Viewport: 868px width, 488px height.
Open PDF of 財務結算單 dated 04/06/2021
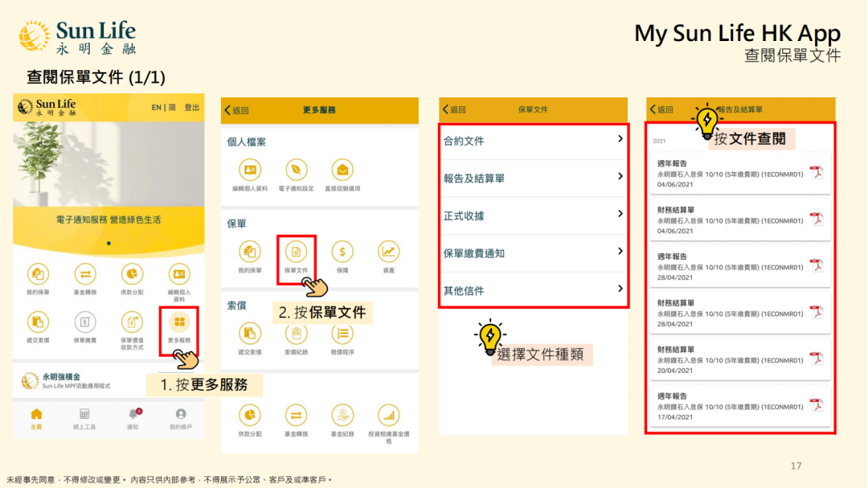(x=817, y=219)
